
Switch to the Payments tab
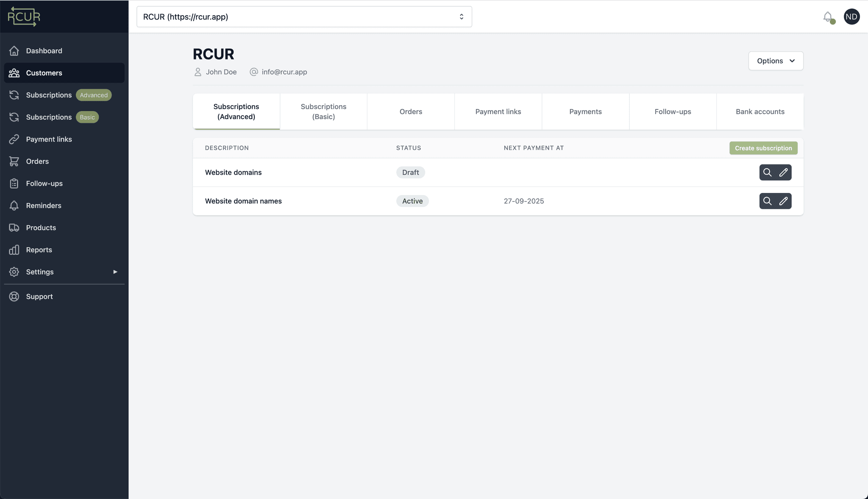[585, 112]
